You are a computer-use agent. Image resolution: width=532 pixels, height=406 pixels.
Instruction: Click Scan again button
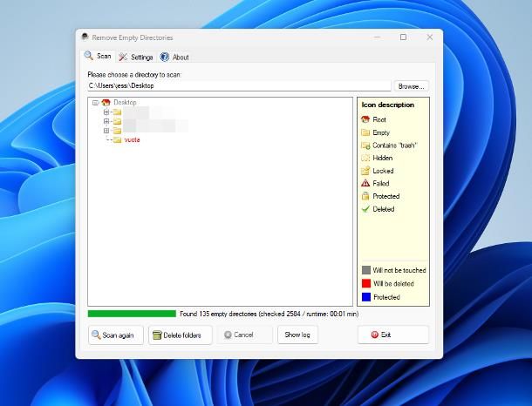(116, 335)
